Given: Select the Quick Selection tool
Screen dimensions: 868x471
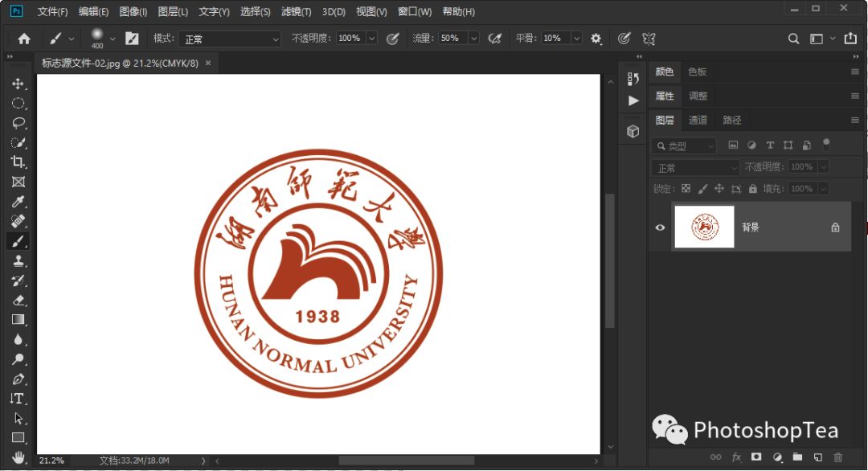Looking at the screenshot, I should pyautogui.click(x=18, y=143).
